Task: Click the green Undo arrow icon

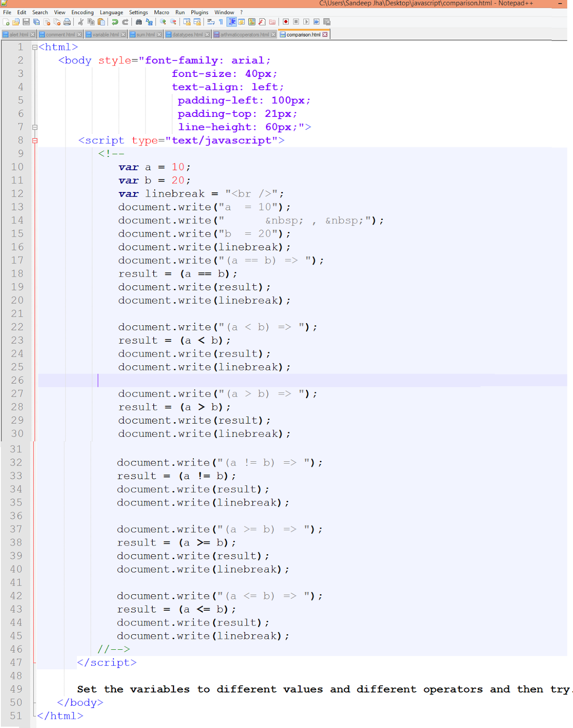Action: pos(115,22)
